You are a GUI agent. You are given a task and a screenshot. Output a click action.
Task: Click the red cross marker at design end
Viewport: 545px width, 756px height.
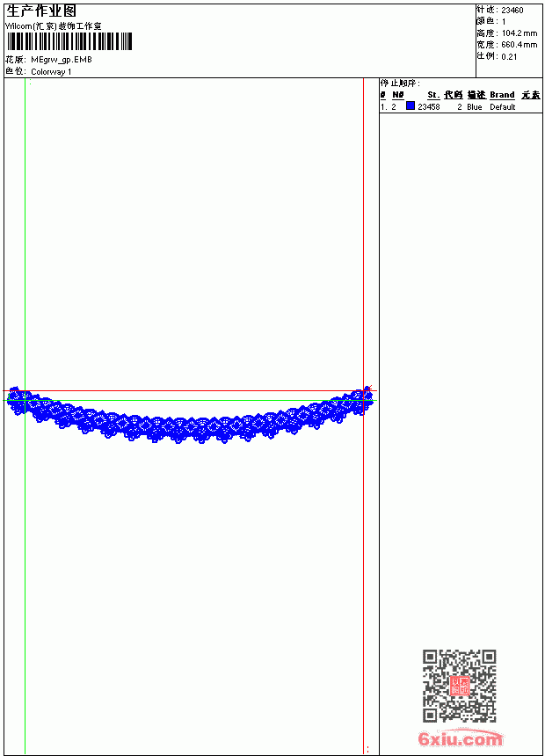tap(368, 389)
